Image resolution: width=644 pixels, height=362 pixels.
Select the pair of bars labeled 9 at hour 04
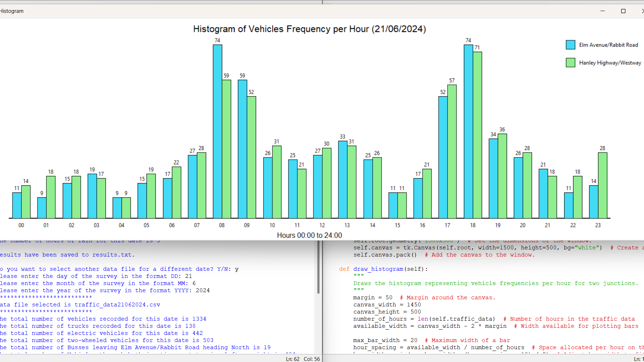tap(121, 208)
